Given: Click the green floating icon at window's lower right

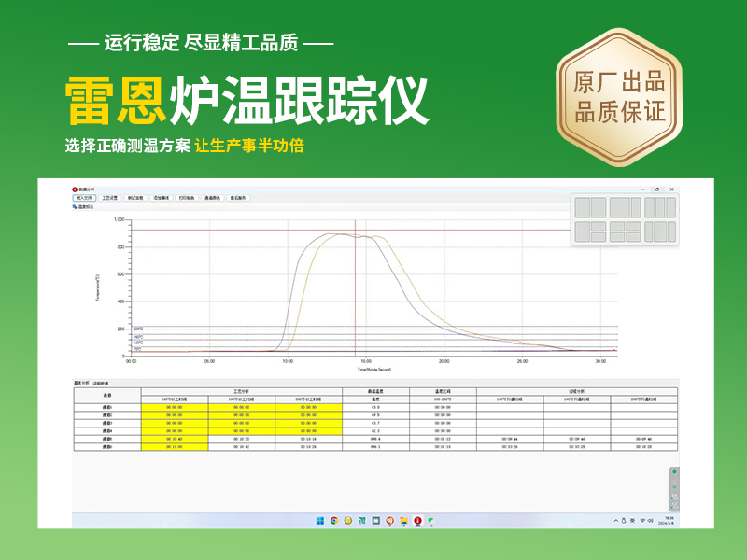Looking at the screenshot, I should pos(674,472).
